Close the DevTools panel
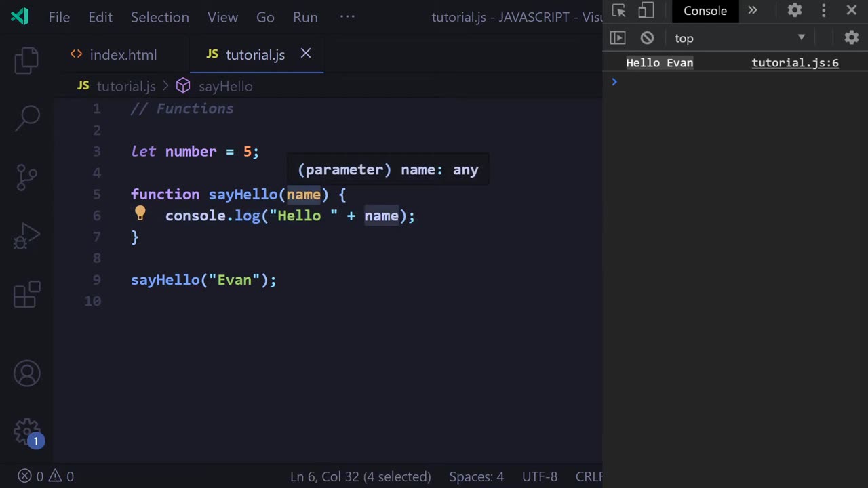 852,10
